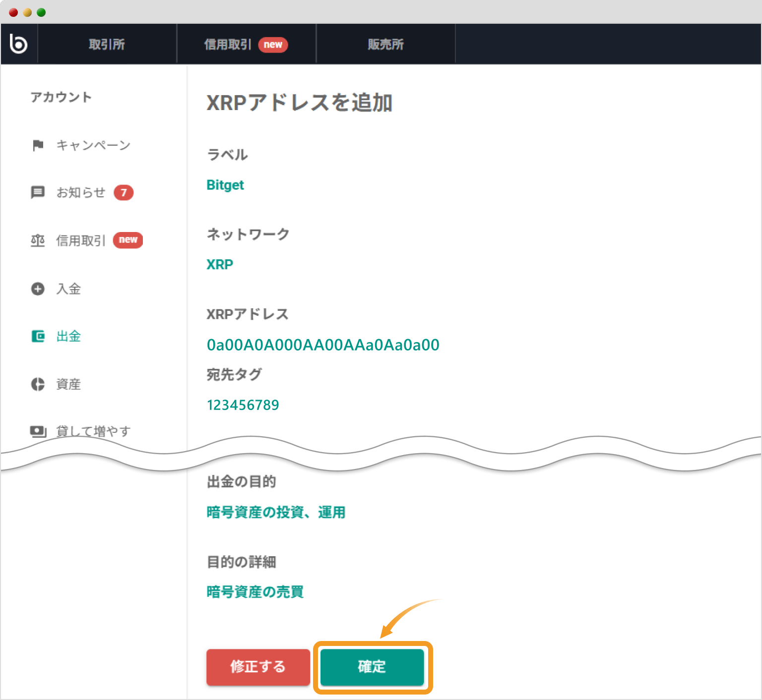Open the アカウント sidebar section
This screenshot has width=762, height=700.
(61, 97)
